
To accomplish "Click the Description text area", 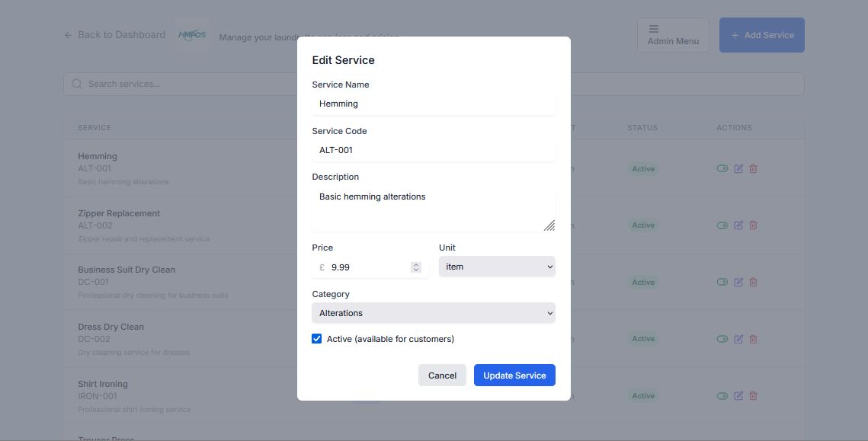I will point(434,209).
